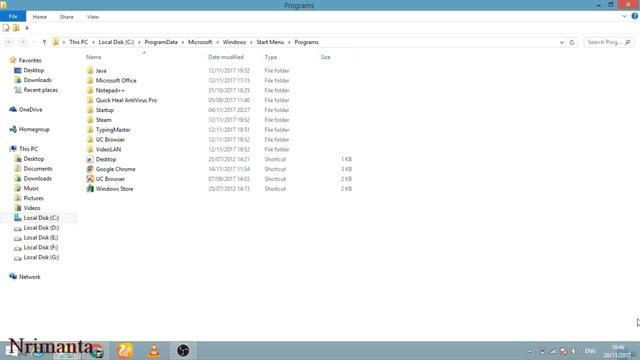Expand the arrow after This PC in breadcrumb
The image size is (640, 360).
pyautogui.click(x=93, y=42)
